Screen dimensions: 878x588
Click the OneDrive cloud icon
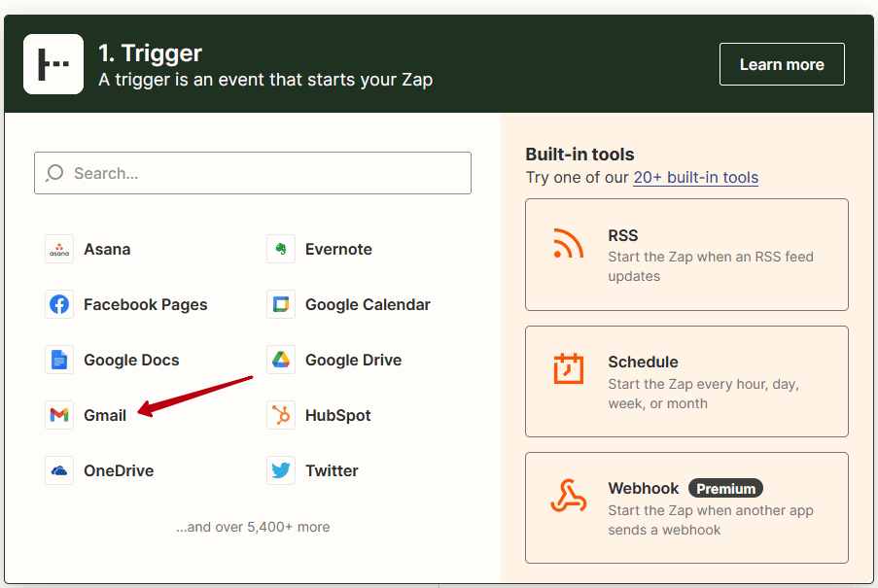[x=58, y=470]
